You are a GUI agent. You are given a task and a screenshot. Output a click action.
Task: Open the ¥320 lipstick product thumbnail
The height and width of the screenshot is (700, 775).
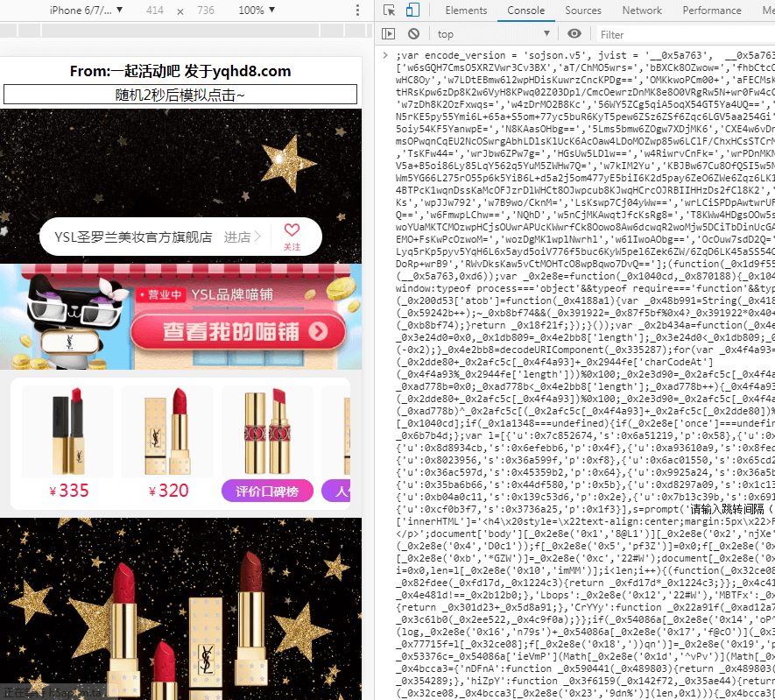coord(168,432)
